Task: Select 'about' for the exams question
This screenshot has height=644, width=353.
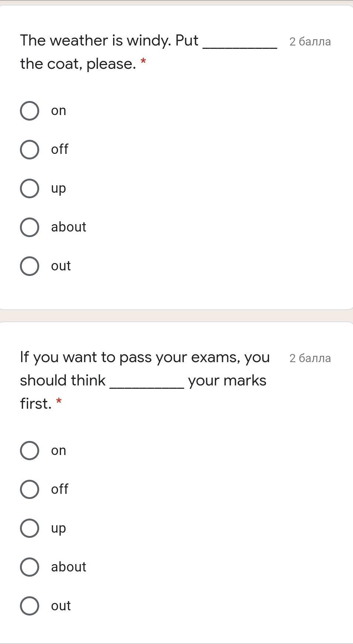Action: click(30, 567)
